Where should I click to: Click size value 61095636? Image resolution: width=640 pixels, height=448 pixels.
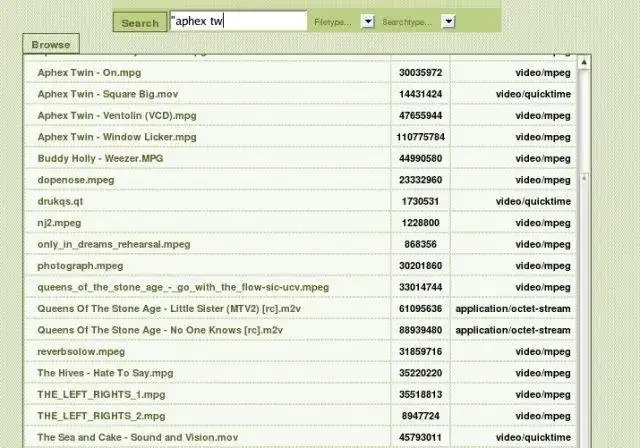coord(420,309)
